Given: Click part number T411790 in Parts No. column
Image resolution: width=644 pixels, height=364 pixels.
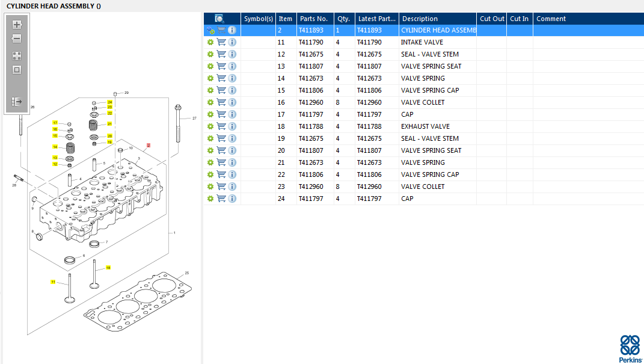Looking at the screenshot, I should [x=311, y=42].
